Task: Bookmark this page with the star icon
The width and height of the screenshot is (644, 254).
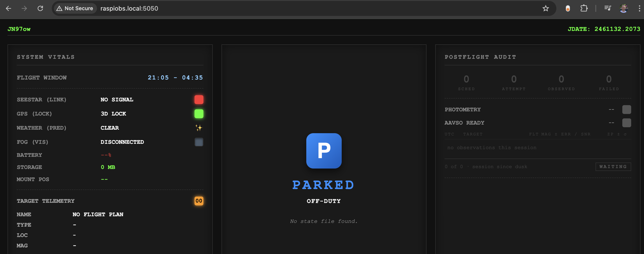Action: (x=546, y=8)
